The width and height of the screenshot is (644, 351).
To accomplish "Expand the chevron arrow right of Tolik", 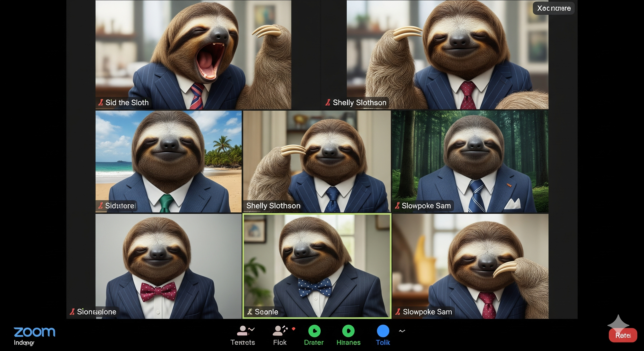I will click(x=402, y=331).
